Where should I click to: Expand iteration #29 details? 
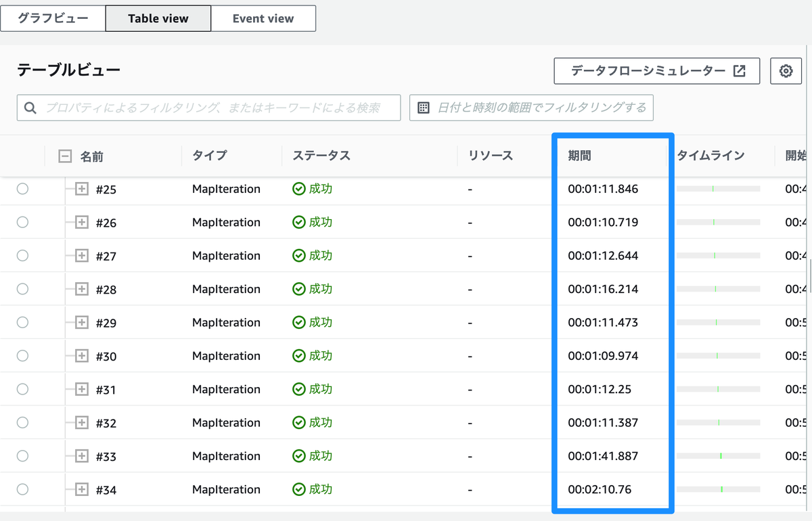point(81,322)
